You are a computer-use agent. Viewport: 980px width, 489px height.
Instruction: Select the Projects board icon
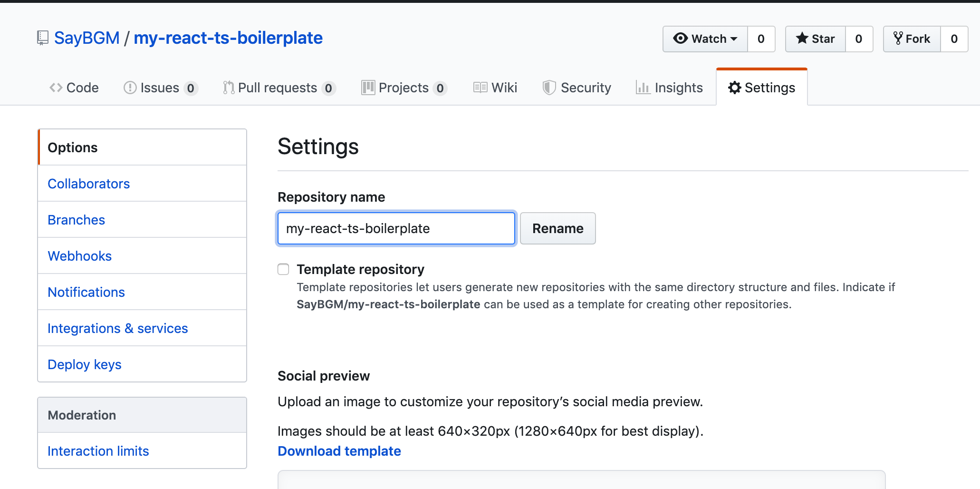click(x=368, y=88)
